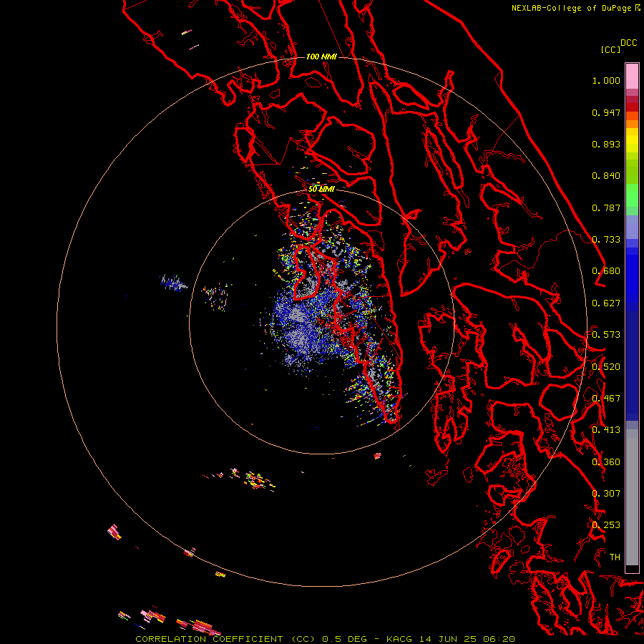Click the "0.947" scale value
This screenshot has width=644, height=644.
pos(606,112)
